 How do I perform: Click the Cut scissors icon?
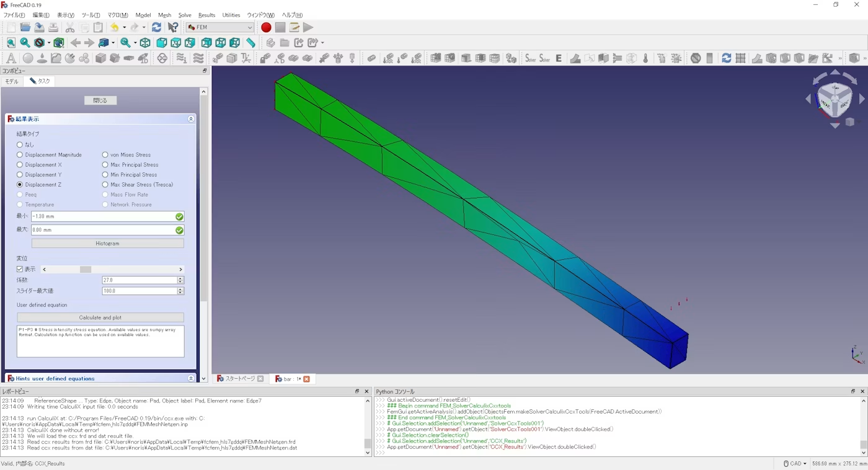(69, 27)
